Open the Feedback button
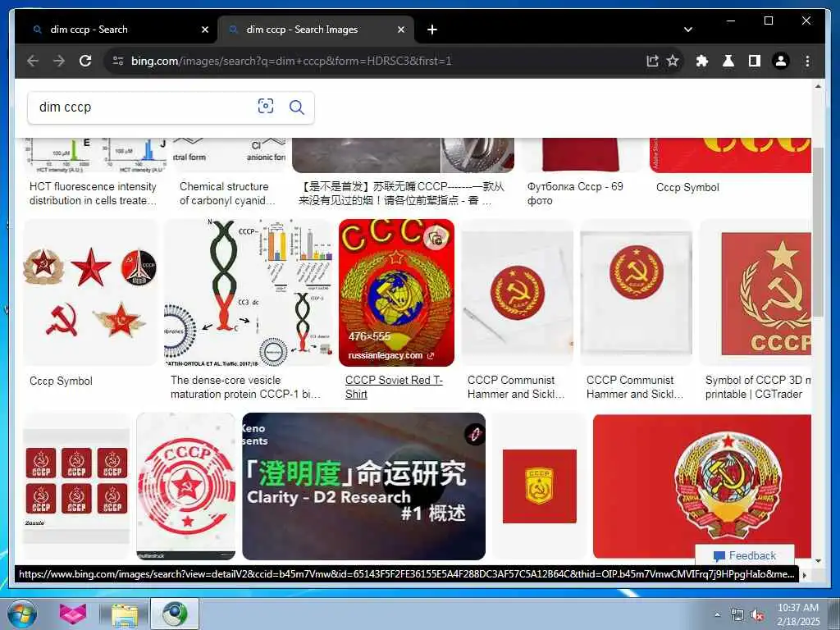This screenshot has width=840, height=630. pyautogui.click(x=745, y=555)
